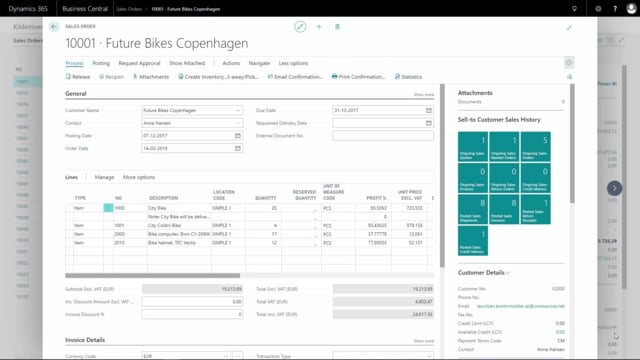Click Sales Orders breadcrumb in the top bar
Screen dimensions: 640x360
click(x=129, y=9)
